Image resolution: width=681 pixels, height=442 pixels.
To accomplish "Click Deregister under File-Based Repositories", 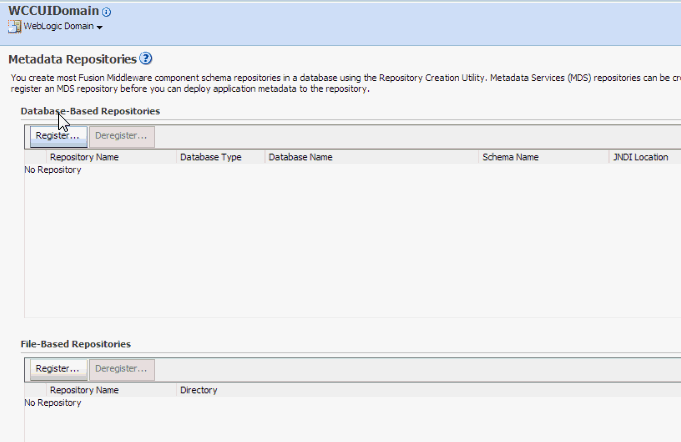I will coord(122,369).
